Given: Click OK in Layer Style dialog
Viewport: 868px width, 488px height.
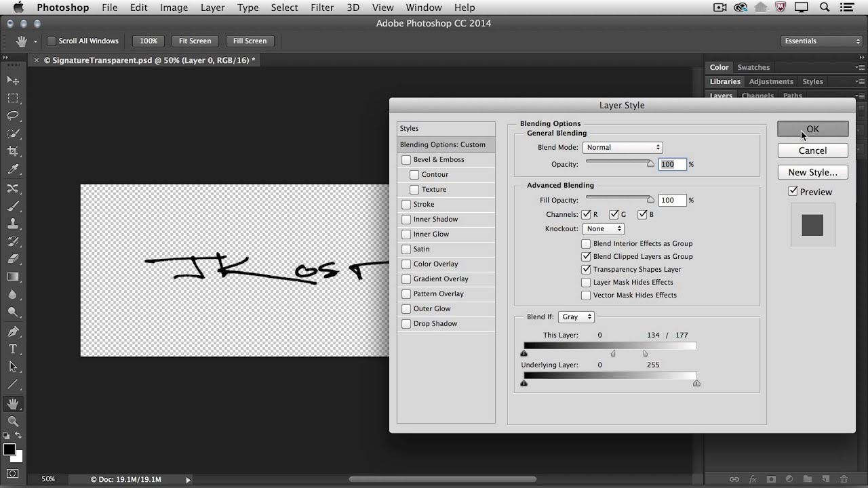Looking at the screenshot, I should pos(812,129).
